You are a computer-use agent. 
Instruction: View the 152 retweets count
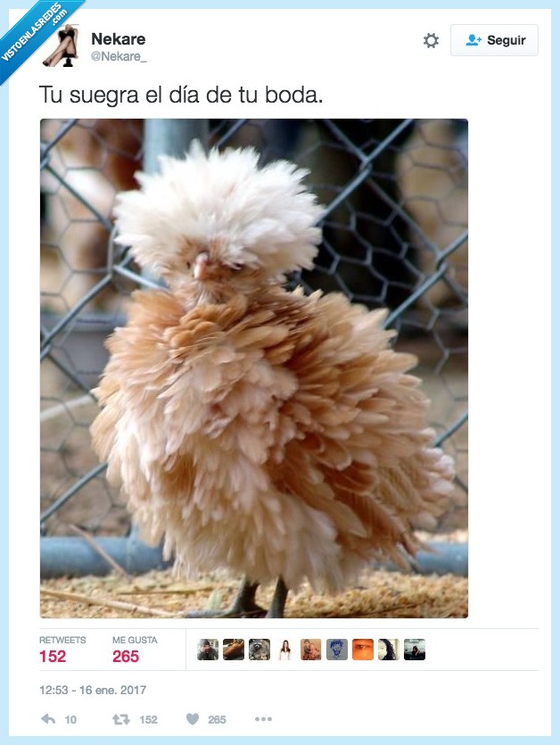coord(53,656)
